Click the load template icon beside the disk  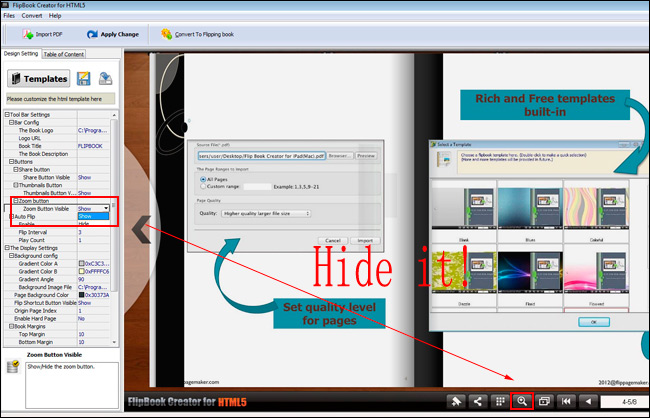[x=105, y=78]
